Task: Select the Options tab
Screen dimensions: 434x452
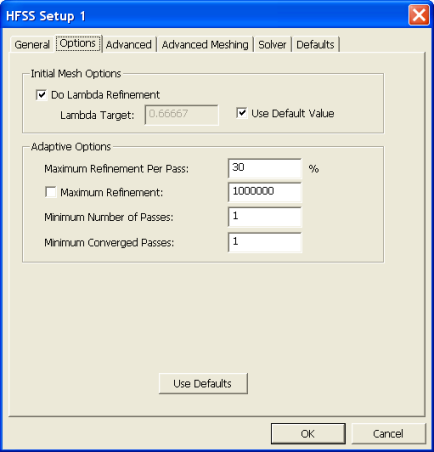Action: pyautogui.click(x=78, y=43)
